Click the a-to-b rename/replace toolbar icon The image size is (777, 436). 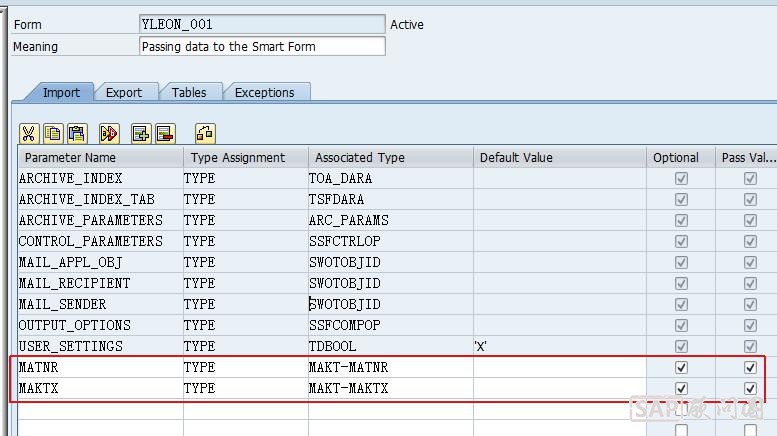click(x=109, y=133)
